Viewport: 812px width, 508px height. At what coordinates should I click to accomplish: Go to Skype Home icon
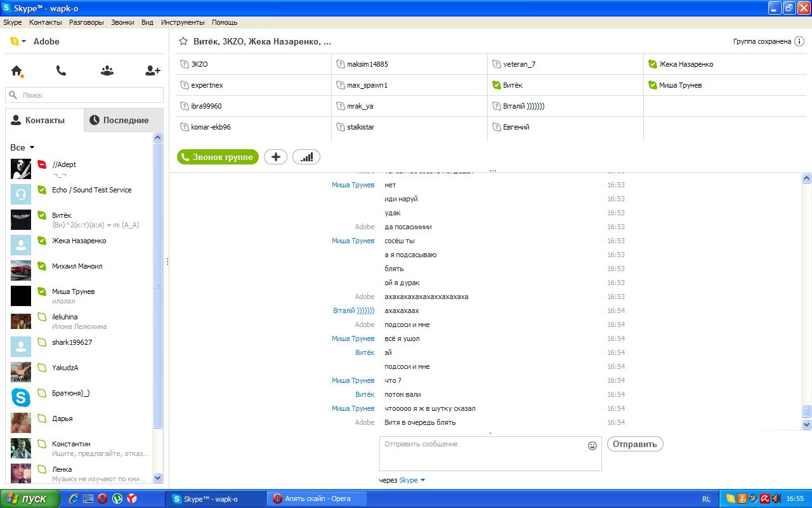[17, 71]
